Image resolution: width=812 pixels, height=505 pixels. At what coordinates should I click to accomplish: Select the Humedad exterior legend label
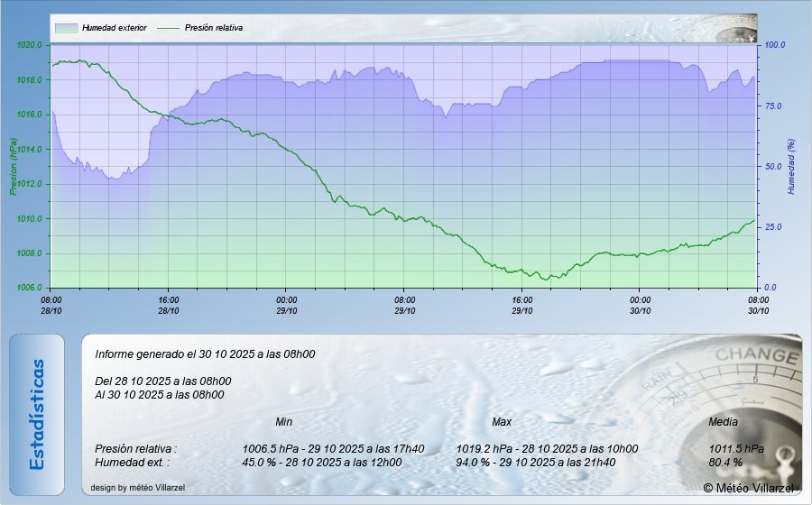[114, 28]
